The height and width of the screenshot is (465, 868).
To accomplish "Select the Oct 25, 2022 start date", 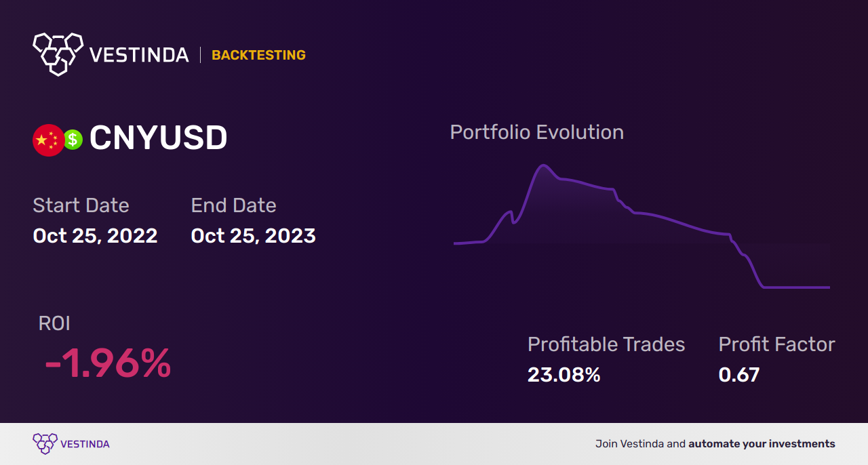I will 95,236.
